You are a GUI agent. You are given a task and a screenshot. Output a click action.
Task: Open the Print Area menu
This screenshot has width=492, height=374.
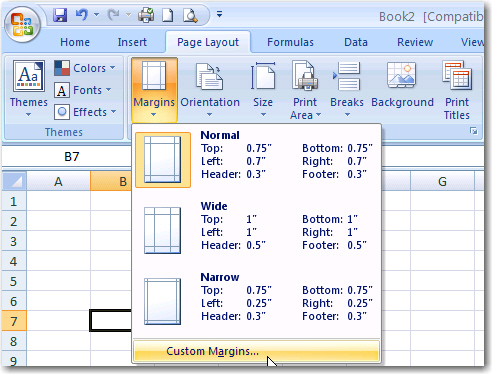305,90
